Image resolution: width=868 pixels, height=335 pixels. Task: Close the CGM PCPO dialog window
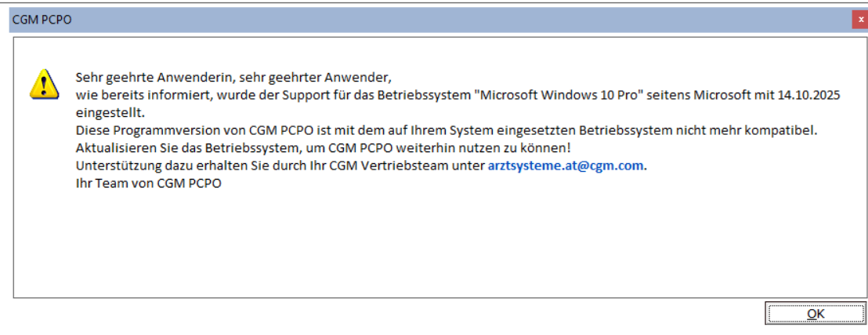859,20
